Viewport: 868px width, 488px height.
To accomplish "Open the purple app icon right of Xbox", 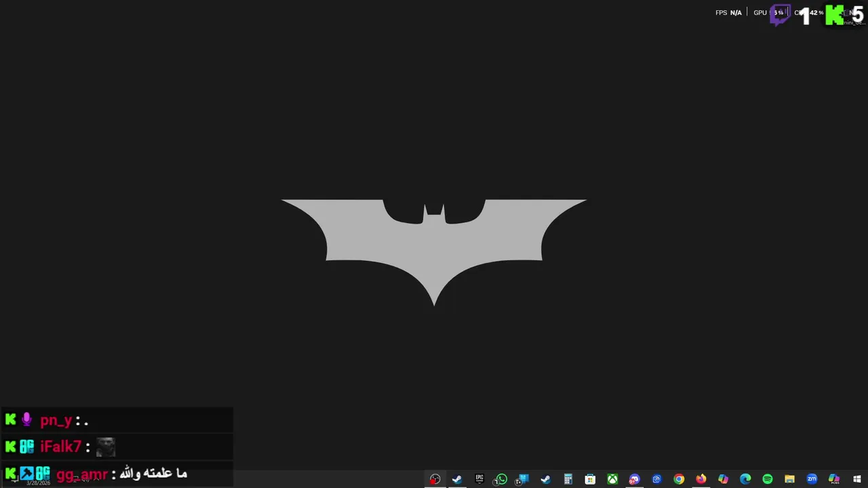I will point(634,479).
